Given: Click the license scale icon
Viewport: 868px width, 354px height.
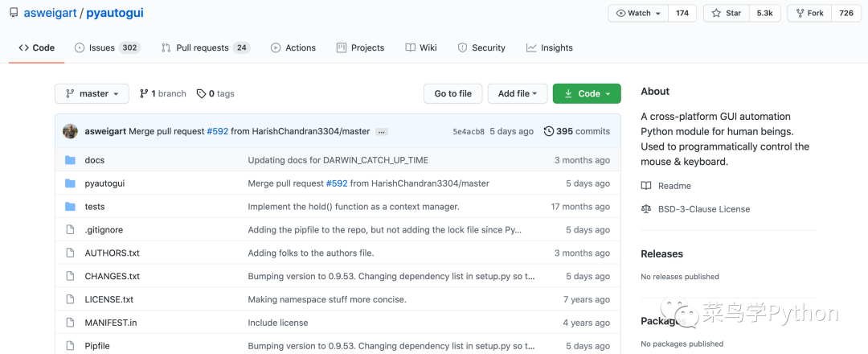Looking at the screenshot, I should [646, 209].
